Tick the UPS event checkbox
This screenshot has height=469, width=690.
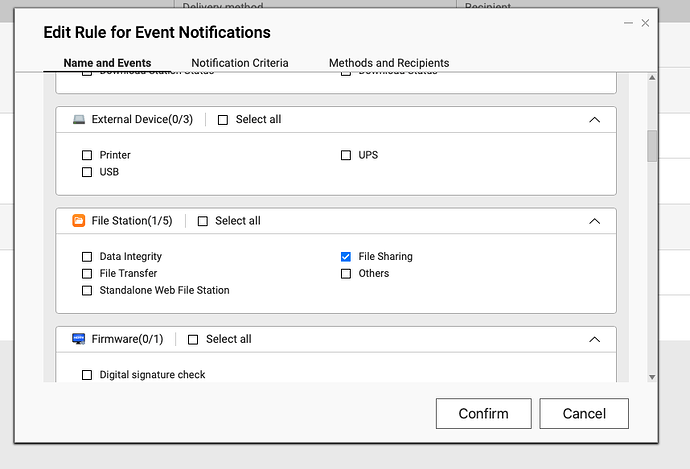[x=346, y=155]
